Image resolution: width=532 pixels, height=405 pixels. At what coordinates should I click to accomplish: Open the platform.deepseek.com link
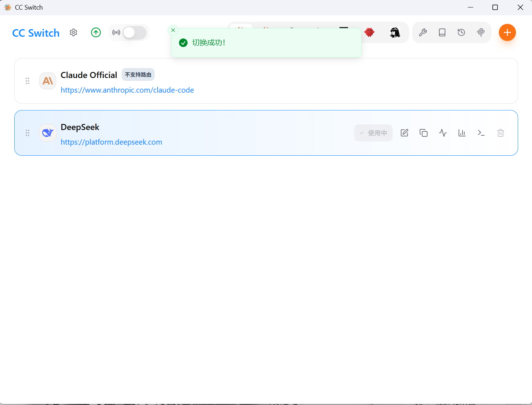[111, 142]
